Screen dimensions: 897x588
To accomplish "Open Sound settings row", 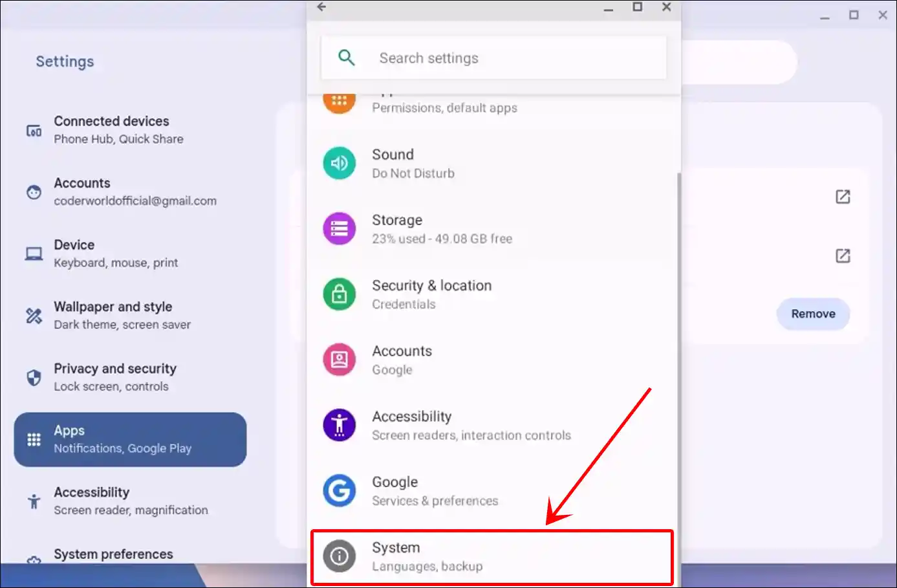I will coord(493,164).
